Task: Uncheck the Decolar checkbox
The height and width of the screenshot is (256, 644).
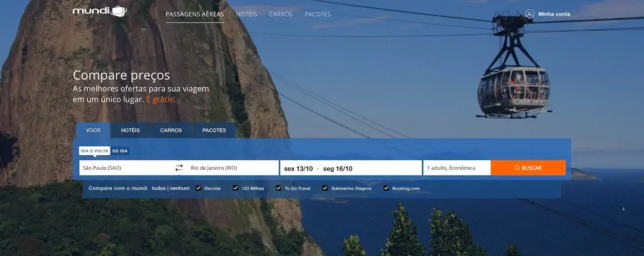Action: tap(199, 188)
